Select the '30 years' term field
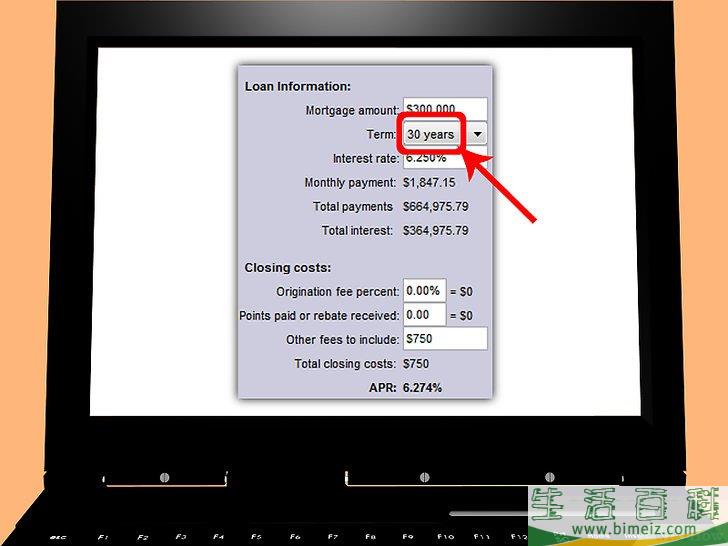 [x=431, y=135]
